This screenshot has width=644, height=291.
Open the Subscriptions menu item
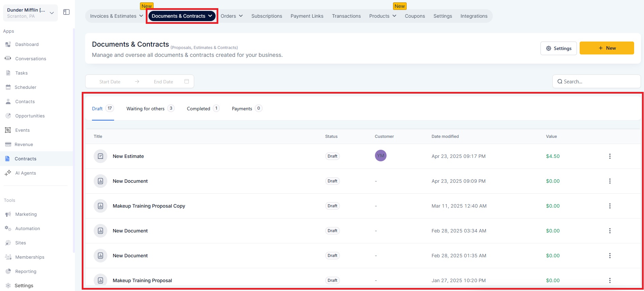267,16
